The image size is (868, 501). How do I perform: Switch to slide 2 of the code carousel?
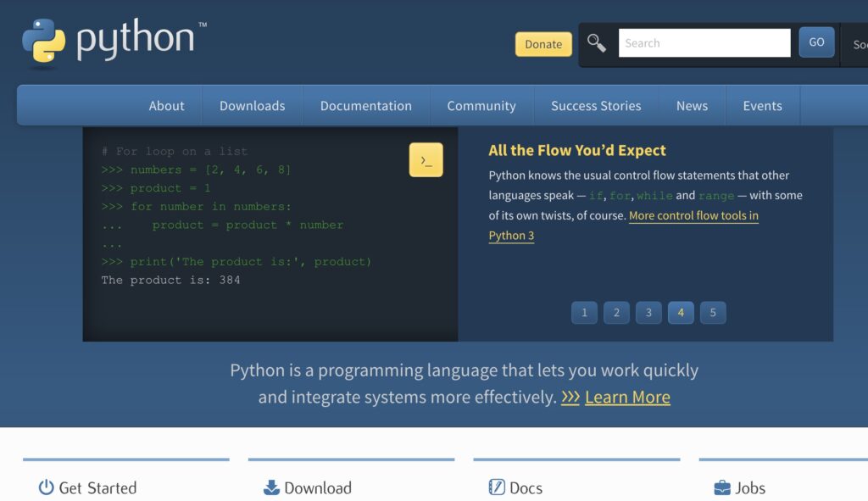(x=616, y=313)
